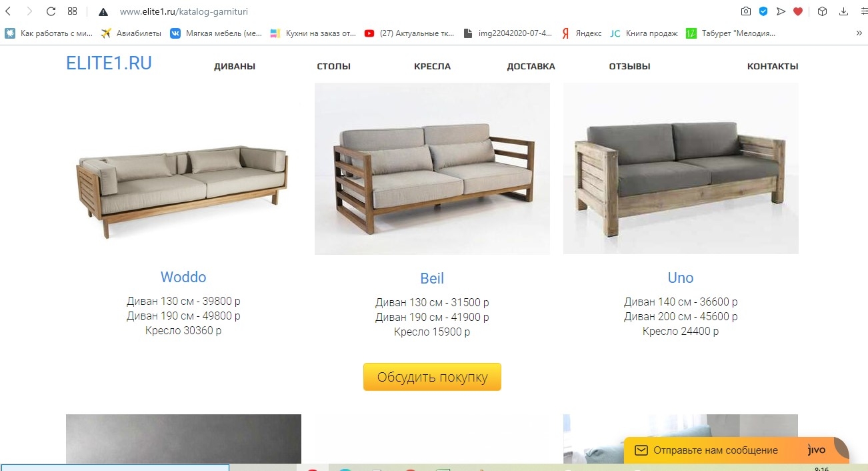Open the easy setup menu icon
Screen dimensions: 868x471
click(863, 11)
